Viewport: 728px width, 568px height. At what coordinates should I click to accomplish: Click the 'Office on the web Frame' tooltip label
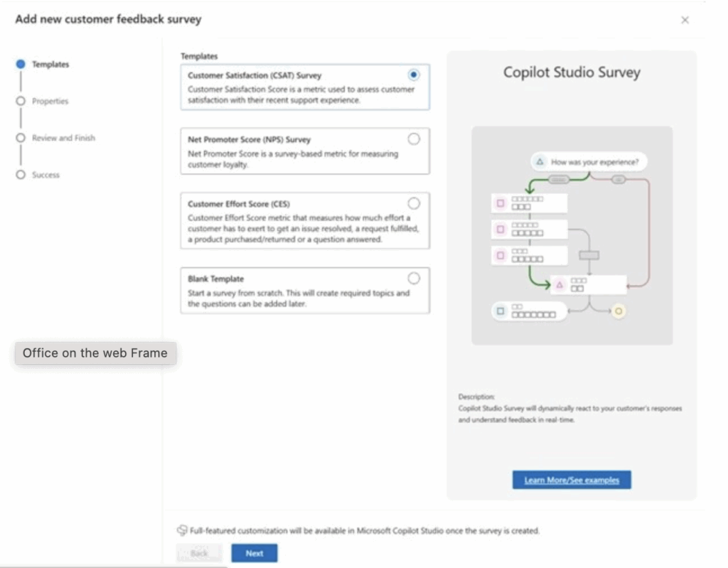(x=95, y=353)
